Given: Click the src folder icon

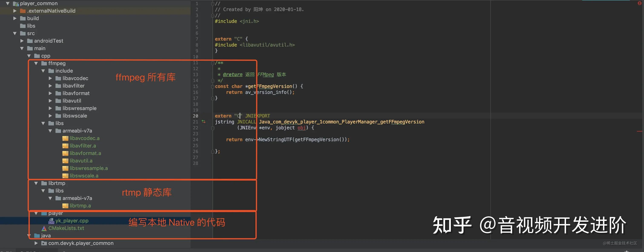Looking at the screenshot, I should [x=23, y=34].
